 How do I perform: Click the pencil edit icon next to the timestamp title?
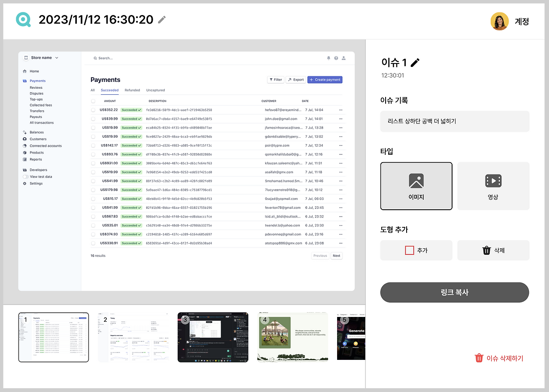point(161,19)
